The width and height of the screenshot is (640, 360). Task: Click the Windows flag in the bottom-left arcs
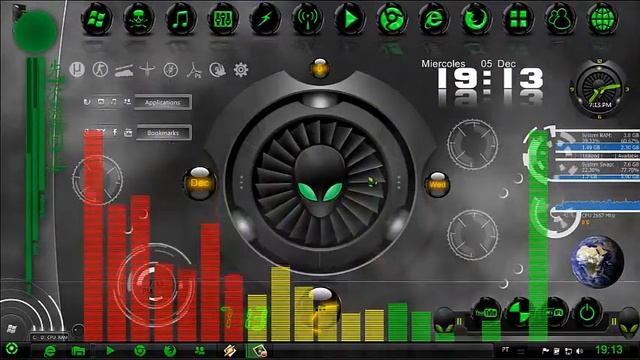(12, 329)
